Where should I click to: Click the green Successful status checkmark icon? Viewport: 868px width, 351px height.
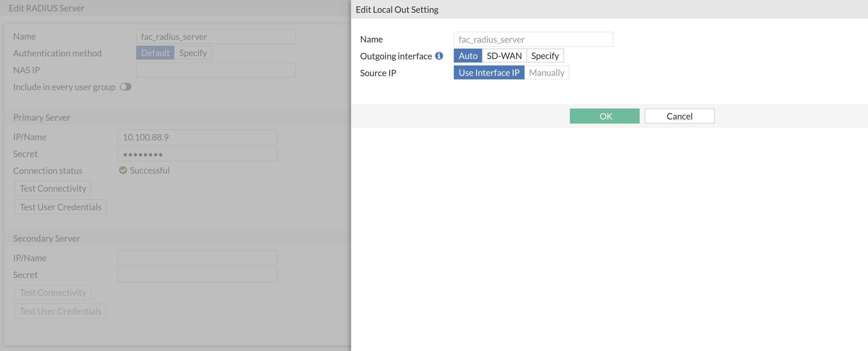tap(123, 170)
